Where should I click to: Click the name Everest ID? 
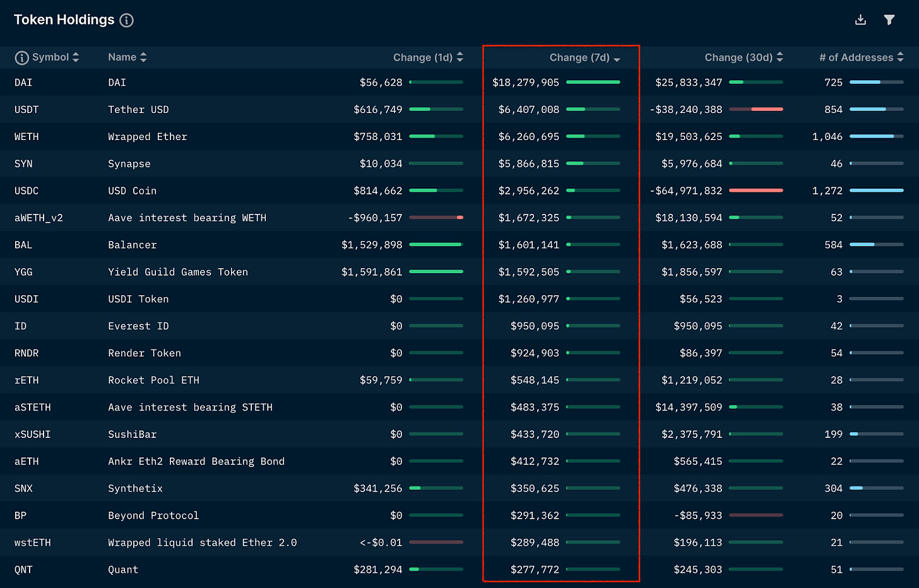pos(138,327)
